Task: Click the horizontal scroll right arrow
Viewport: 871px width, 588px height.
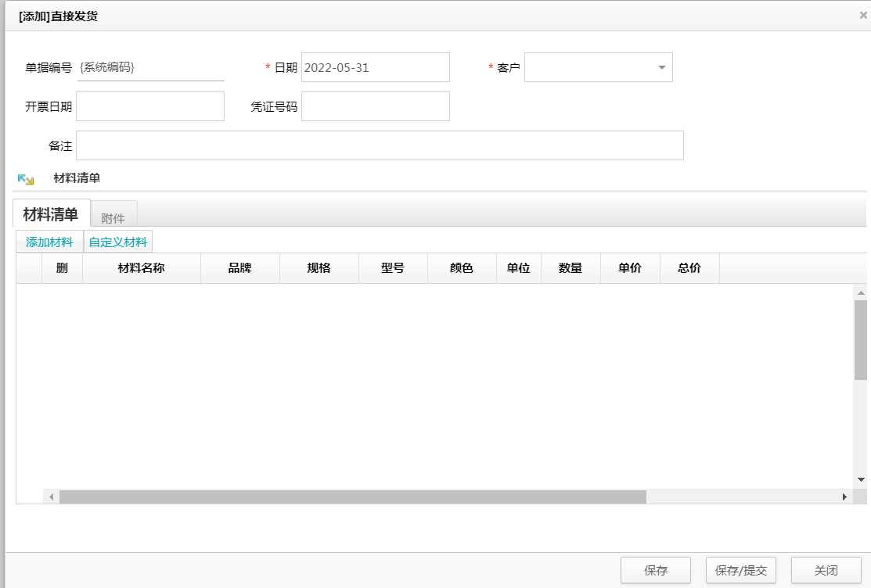Action: 844,497
